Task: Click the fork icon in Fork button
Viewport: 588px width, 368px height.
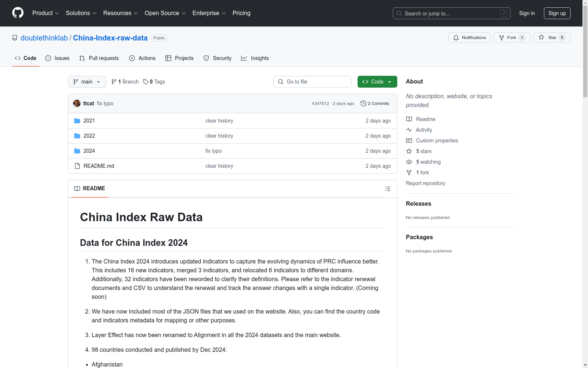Action: [502, 38]
